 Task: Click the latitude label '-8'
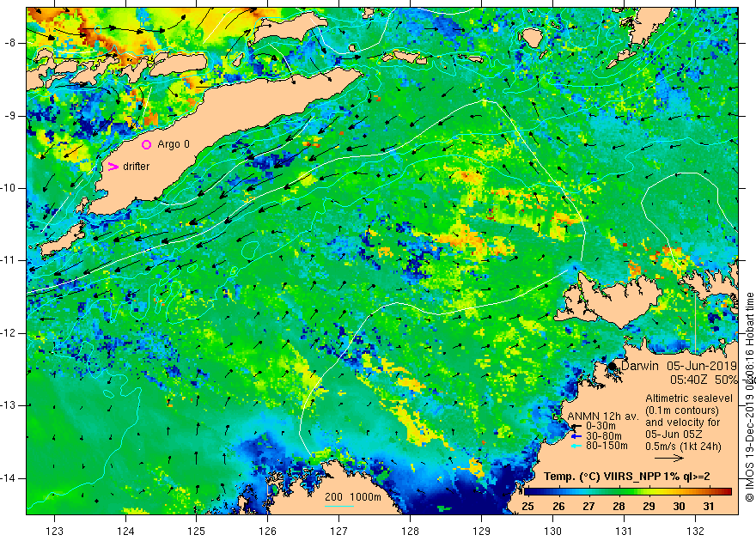click(9, 43)
